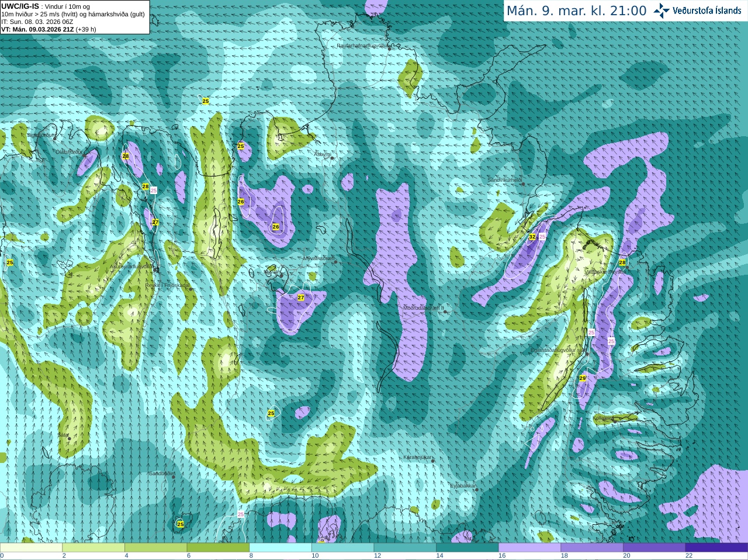Select the 12–14 m/s legend color
This screenshot has height=560, width=748.
pos(405,547)
